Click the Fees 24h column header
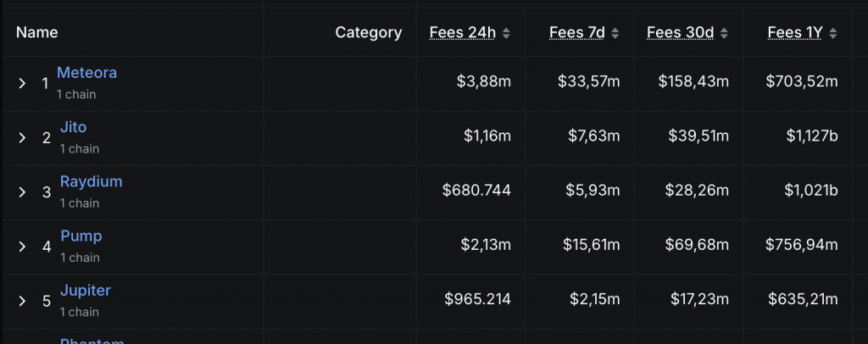The width and height of the screenshot is (868, 344). tap(463, 33)
